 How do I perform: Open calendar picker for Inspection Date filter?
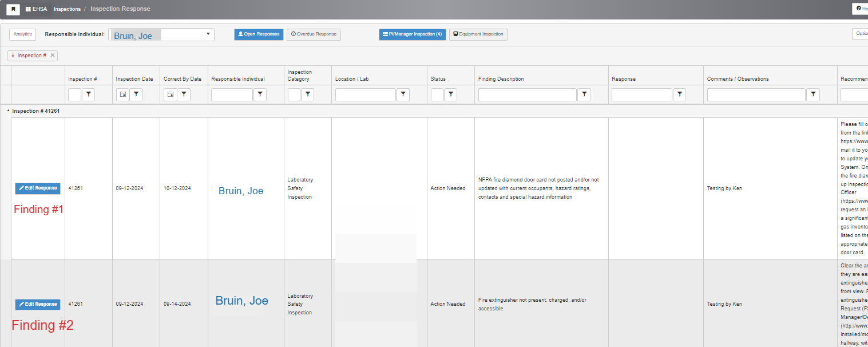(122, 95)
